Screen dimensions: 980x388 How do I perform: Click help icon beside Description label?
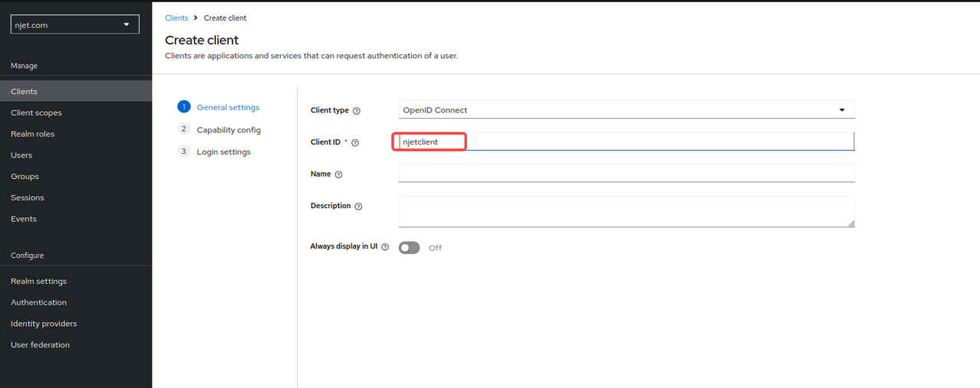tap(358, 207)
